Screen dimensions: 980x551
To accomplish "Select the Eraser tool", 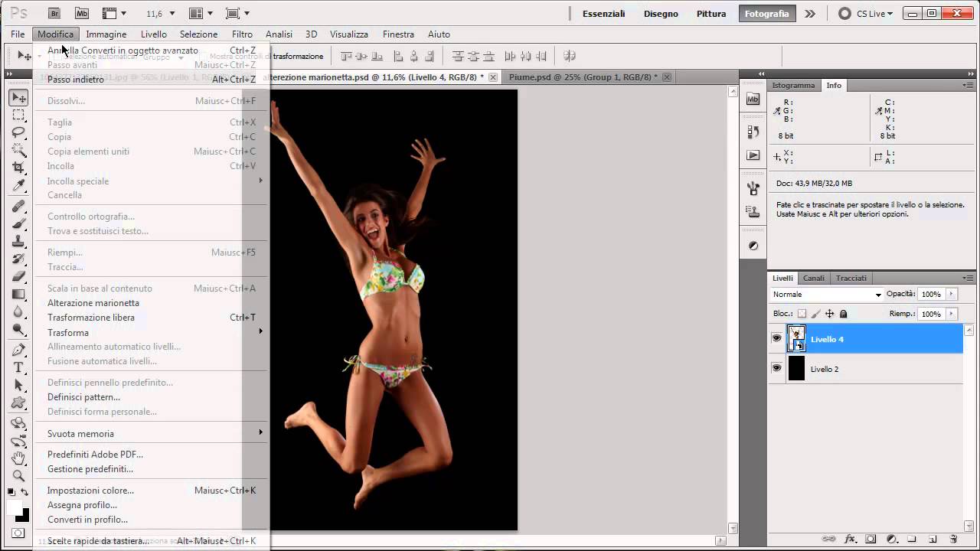I will point(19,276).
